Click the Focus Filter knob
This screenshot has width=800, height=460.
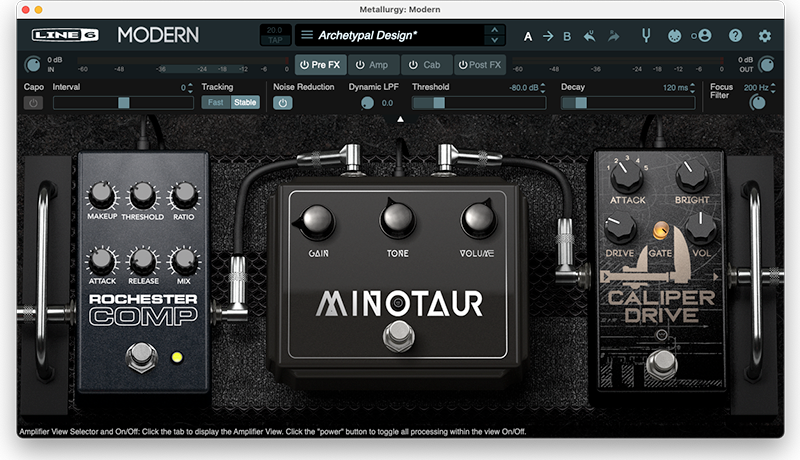[758, 103]
